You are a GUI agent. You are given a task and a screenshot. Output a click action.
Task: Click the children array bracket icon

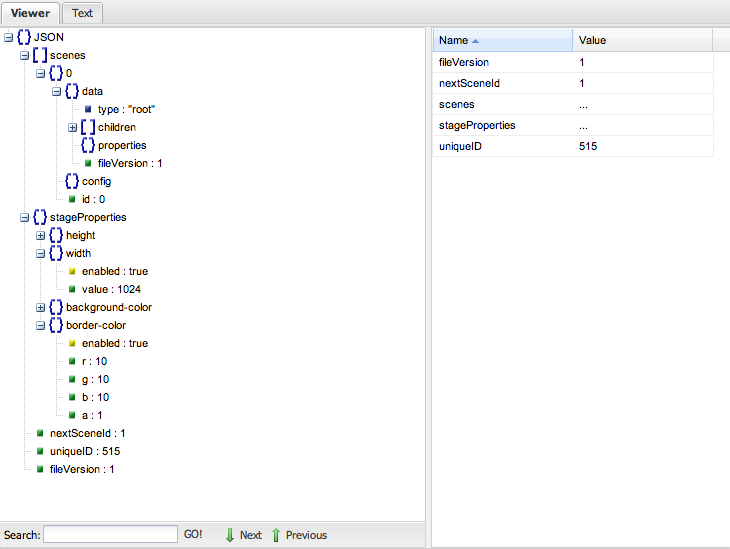click(88, 127)
